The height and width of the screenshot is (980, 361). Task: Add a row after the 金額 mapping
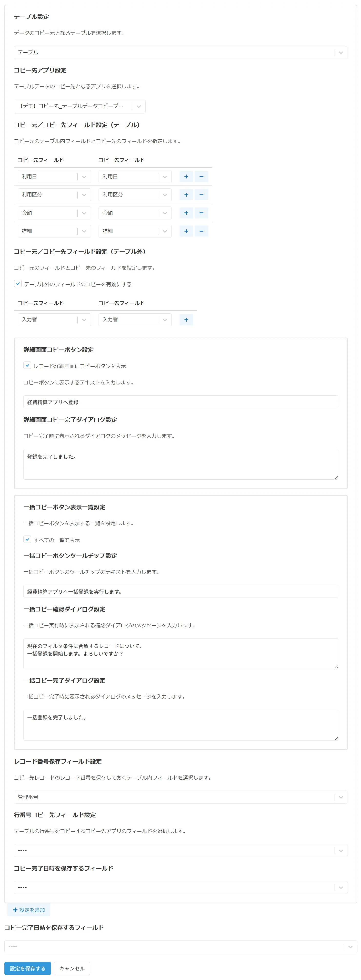pyautogui.click(x=186, y=213)
